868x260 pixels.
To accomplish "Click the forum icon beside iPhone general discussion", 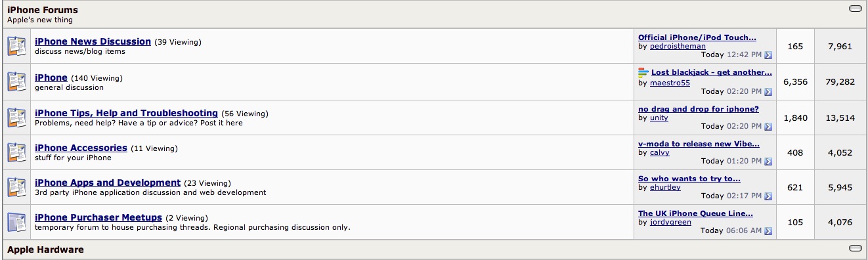I will [16, 81].
